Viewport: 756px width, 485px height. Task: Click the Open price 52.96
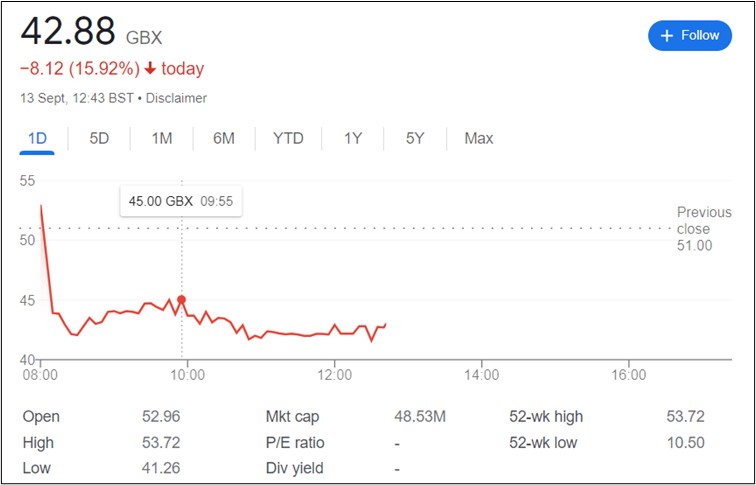click(160, 417)
